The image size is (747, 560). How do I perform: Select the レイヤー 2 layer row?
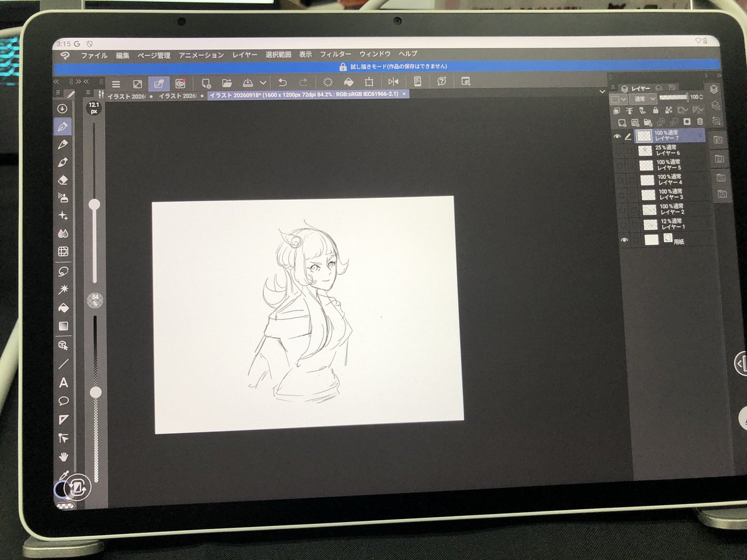point(666,210)
